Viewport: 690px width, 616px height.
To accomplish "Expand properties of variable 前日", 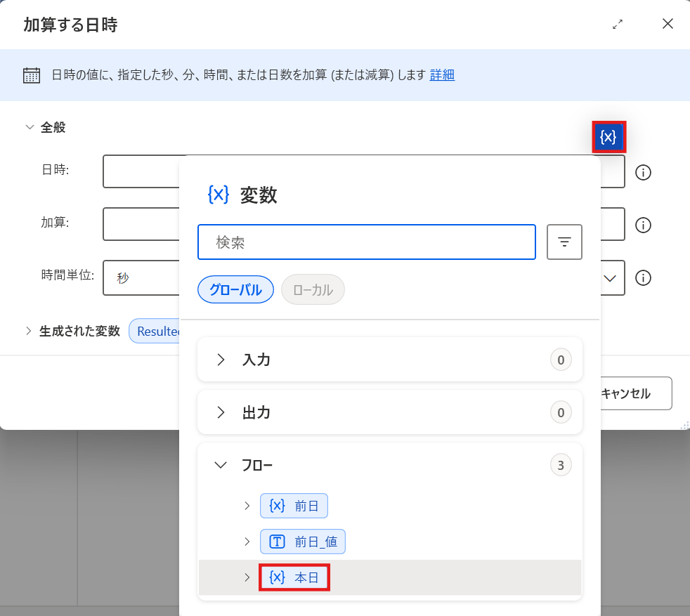I will [247, 506].
